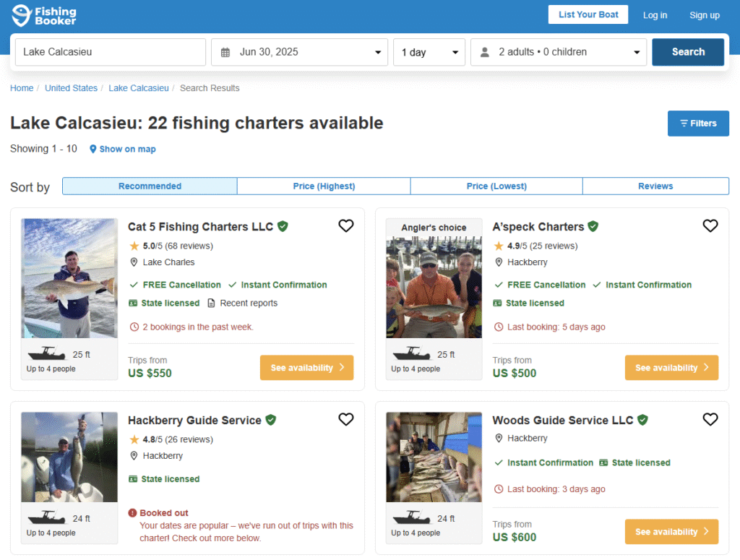The height and width of the screenshot is (560, 740).
Task: Click Recent reports document icon
Action: (212, 303)
